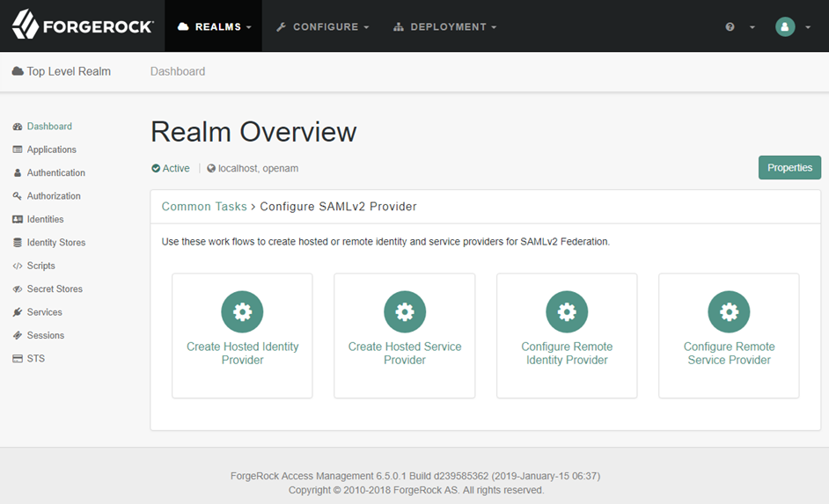Open the Deployment dropdown menu
829x504 pixels.
445,26
